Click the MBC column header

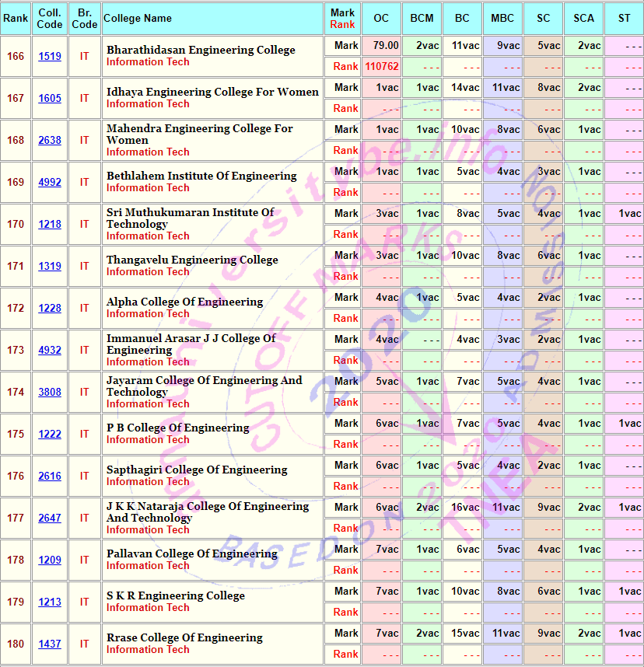502,19
